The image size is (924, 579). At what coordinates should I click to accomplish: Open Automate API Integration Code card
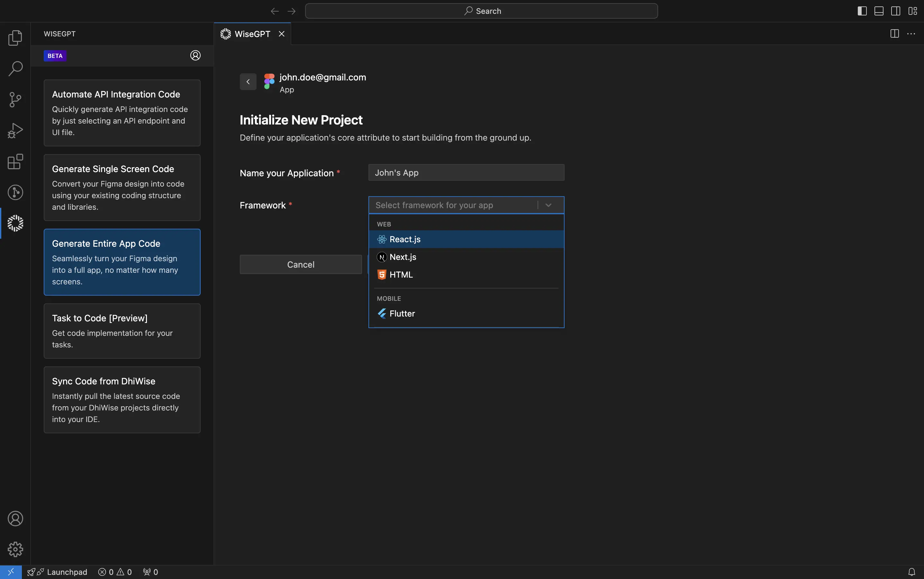pyautogui.click(x=122, y=113)
